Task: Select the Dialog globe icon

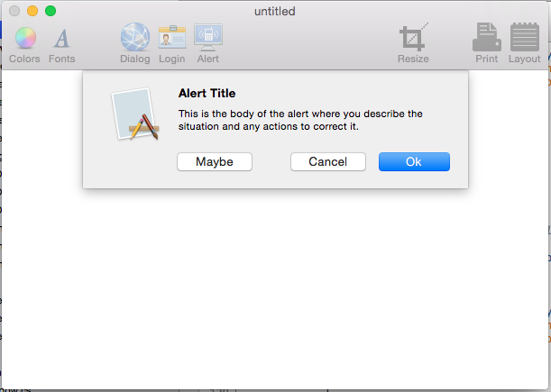Action: 135,37
